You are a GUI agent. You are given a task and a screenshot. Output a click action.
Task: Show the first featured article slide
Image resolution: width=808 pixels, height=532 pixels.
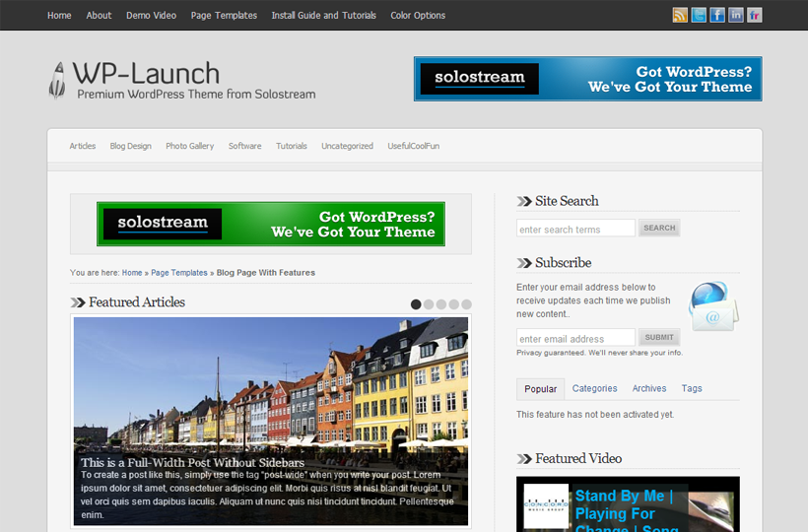tap(416, 304)
